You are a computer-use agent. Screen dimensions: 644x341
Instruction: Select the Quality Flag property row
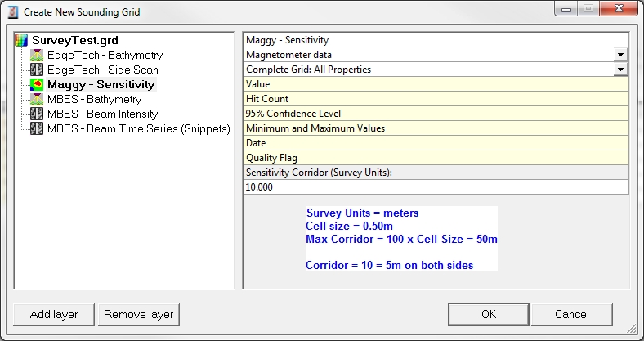pyautogui.click(x=436, y=158)
